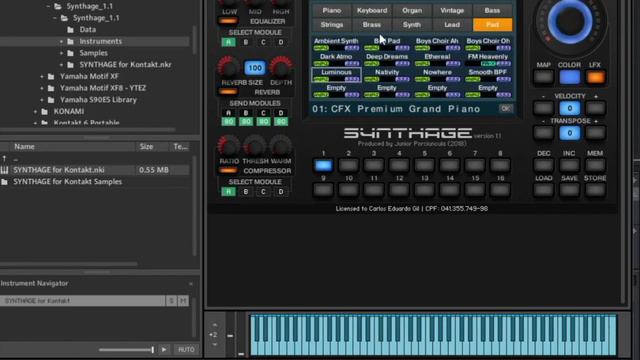This screenshot has height=360, width=640.
Task: Click the MAP button
Action: 543,77
